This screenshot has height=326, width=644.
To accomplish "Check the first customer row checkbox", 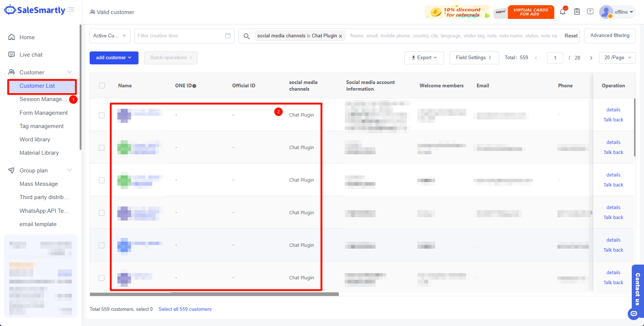I will coord(102,115).
